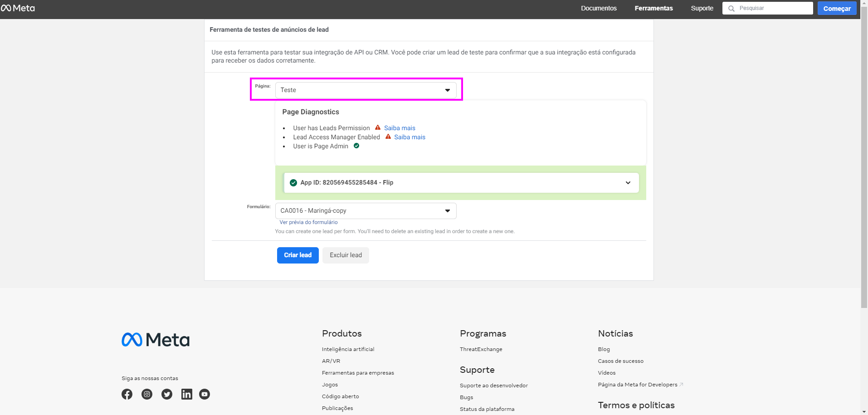Click the Começar button

tap(837, 8)
